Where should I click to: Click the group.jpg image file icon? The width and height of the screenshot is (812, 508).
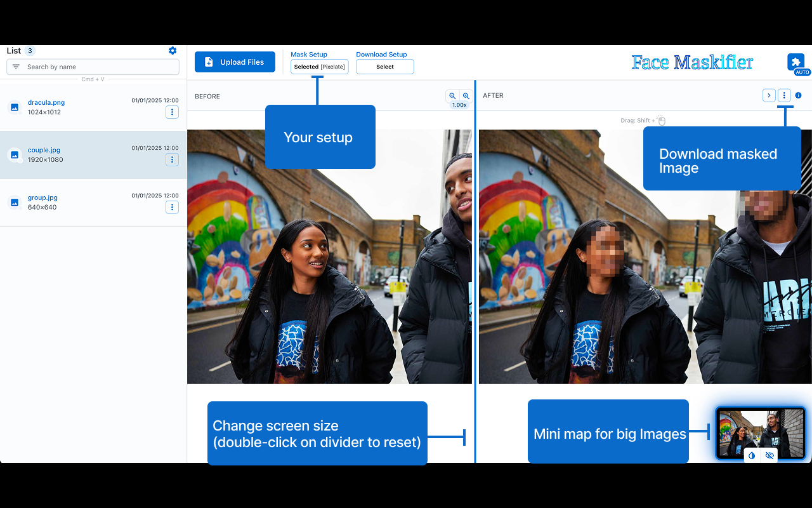pyautogui.click(x=14, y=203)
